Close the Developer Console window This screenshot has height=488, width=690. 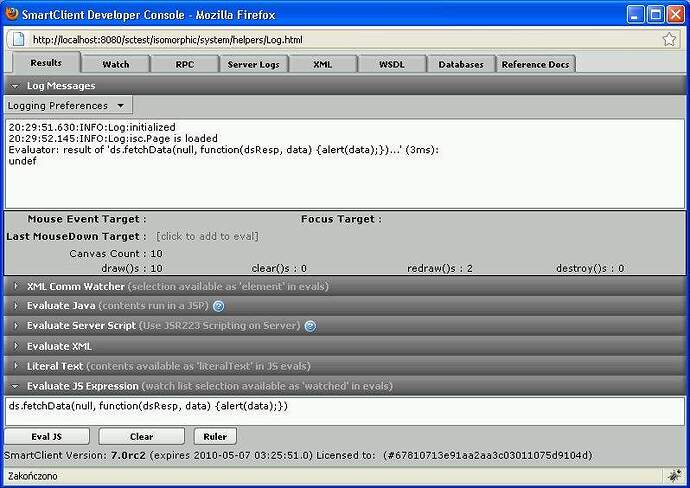coord(675,15)
